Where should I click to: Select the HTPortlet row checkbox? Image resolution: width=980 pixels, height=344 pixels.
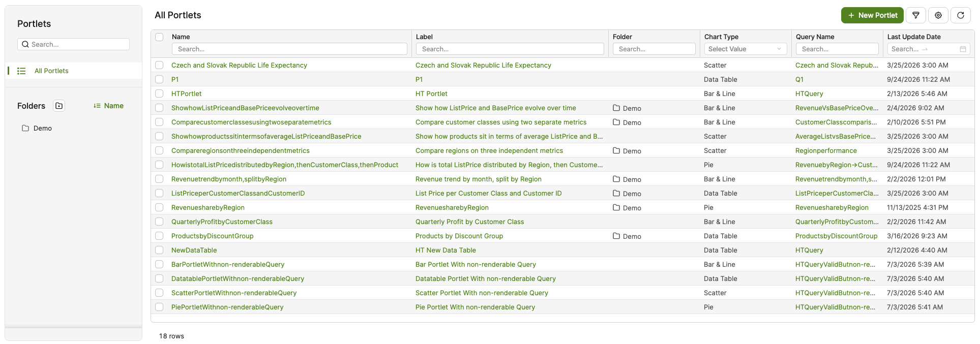pos(159,93)
